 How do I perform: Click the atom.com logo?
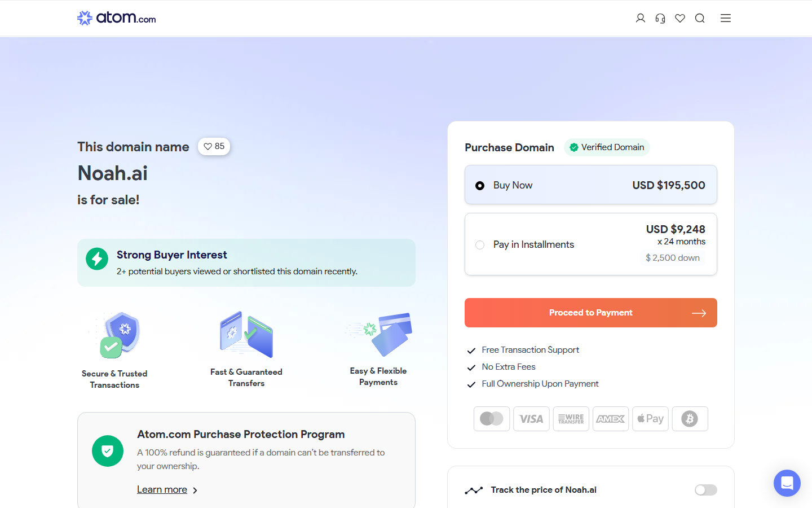click(x=116, y=17)
